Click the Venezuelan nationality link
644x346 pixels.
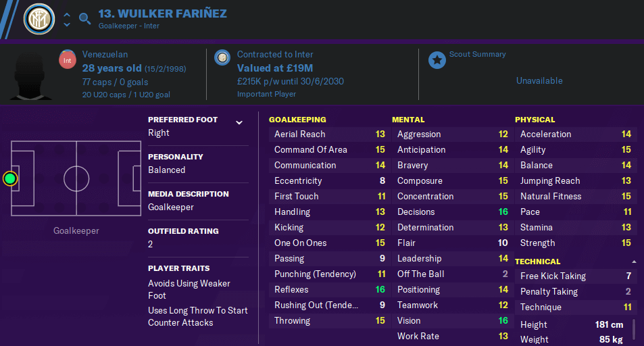(105, 54)
